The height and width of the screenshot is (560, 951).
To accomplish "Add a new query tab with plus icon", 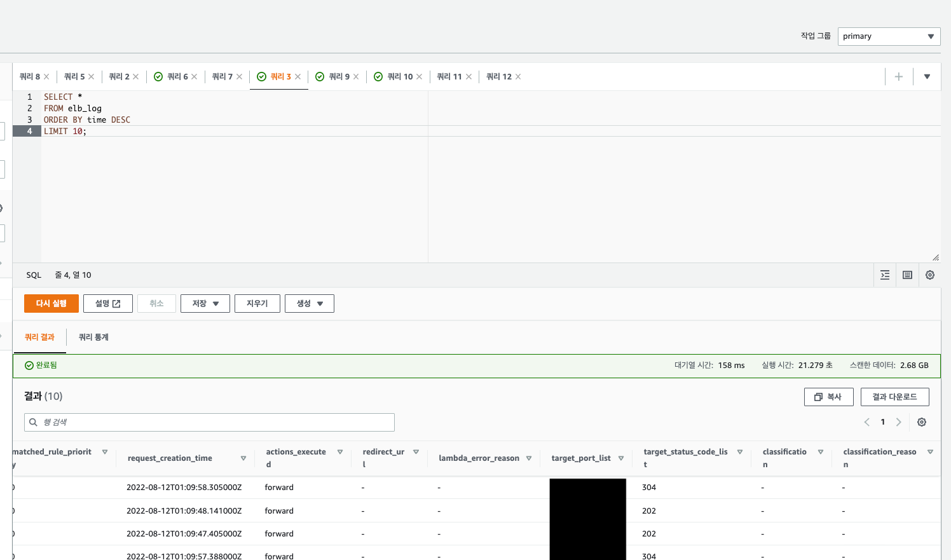I will (898, 77).
